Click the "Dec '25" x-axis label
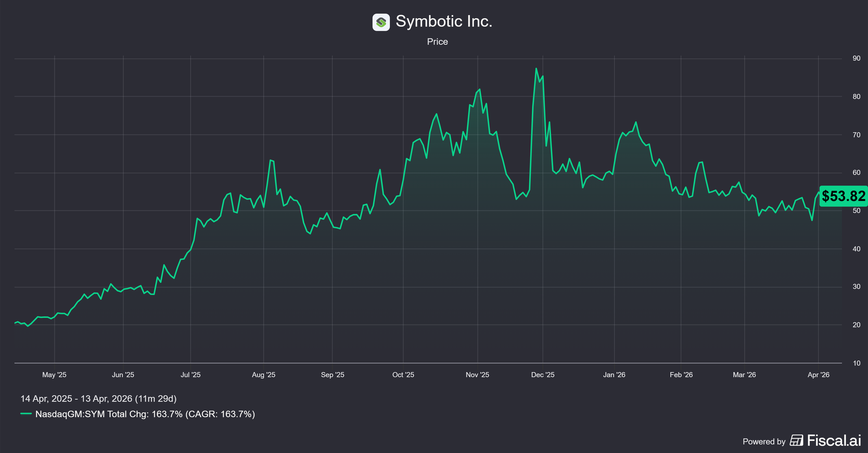868x453 pixels. coord(543,375)
